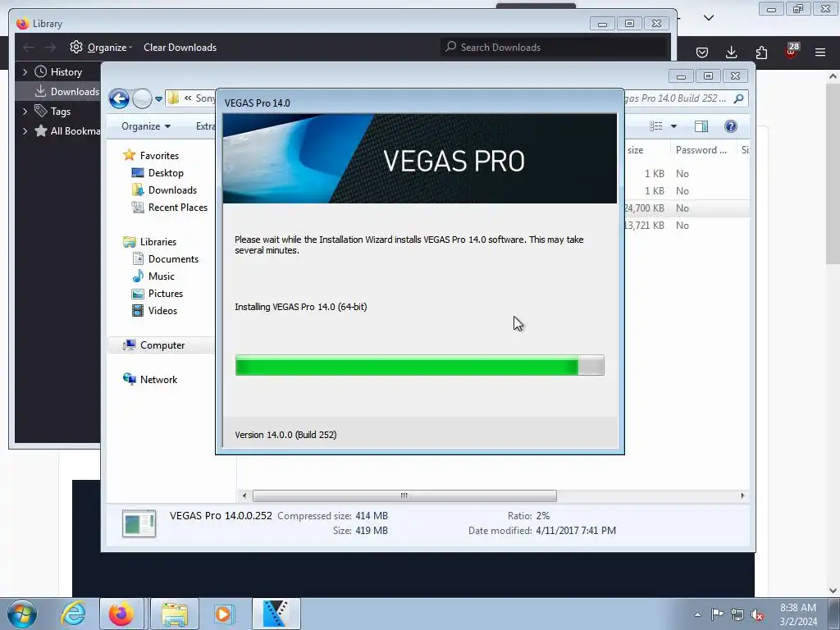This screenshot has width=840, height=630.
Task: Switch to the VEGAS Pro installer taskbar icon
Action: [276, 614]
